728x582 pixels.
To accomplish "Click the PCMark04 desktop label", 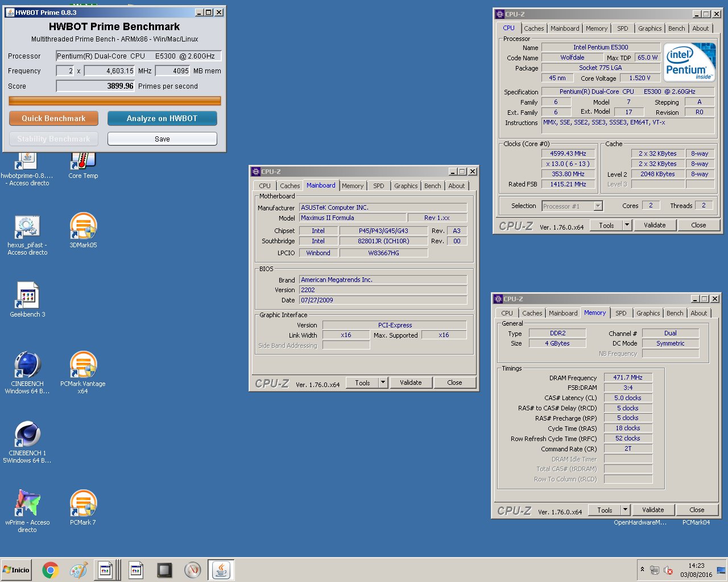I will point(696,522).
